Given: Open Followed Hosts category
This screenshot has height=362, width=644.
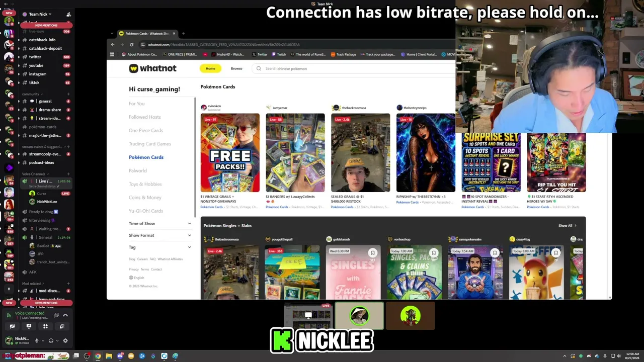Looking at the screenshot, I should click(145, 117).
